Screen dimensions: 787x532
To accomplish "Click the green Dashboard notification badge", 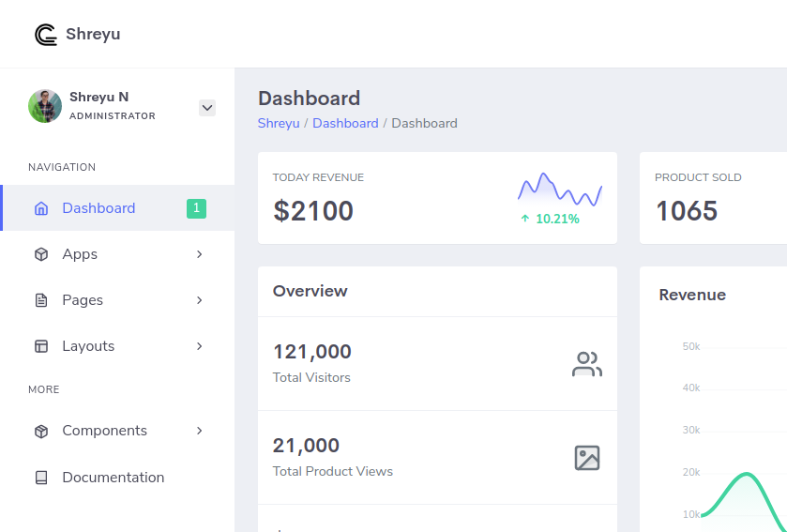I will click(x=196, y=208).
